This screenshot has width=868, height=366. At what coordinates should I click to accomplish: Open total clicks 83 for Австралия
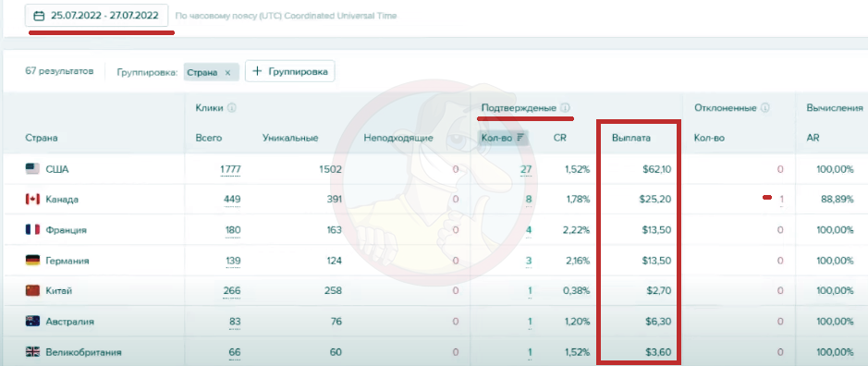[236, 321]
